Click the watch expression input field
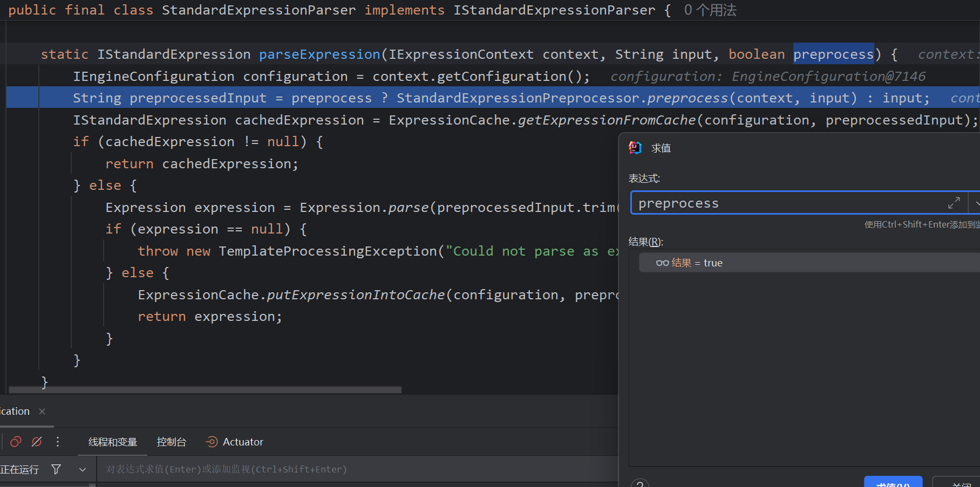 pos(356,469)
